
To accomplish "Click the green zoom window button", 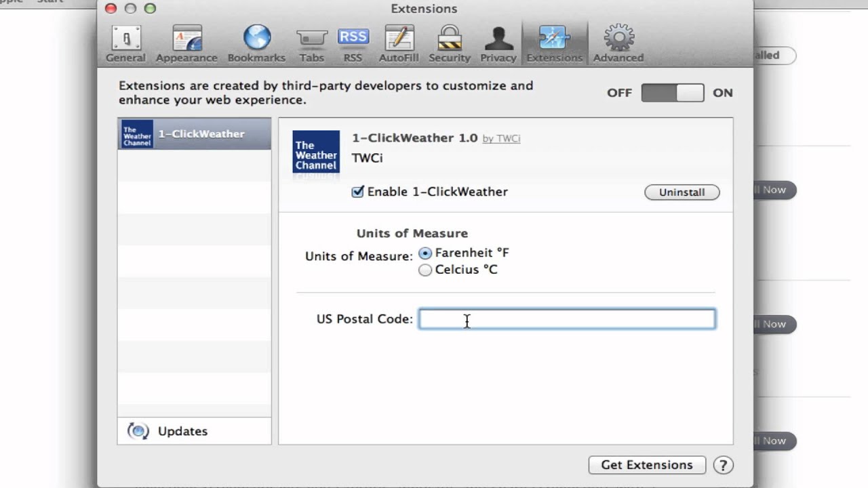I will tap(151, 9).
